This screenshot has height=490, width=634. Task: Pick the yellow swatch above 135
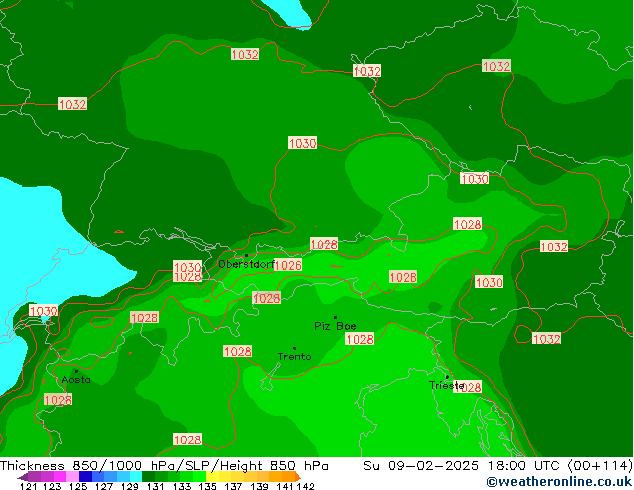pos(212,477)
